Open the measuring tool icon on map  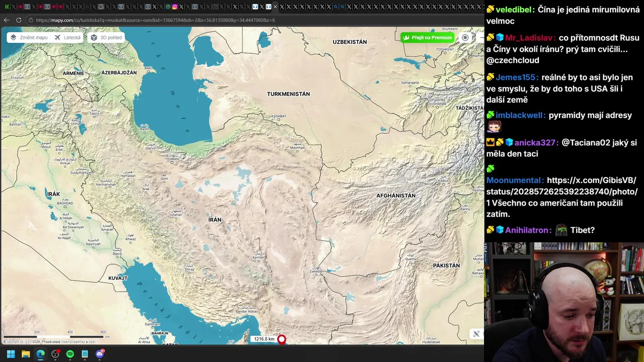pyautogui.click(x=476, y=334)
